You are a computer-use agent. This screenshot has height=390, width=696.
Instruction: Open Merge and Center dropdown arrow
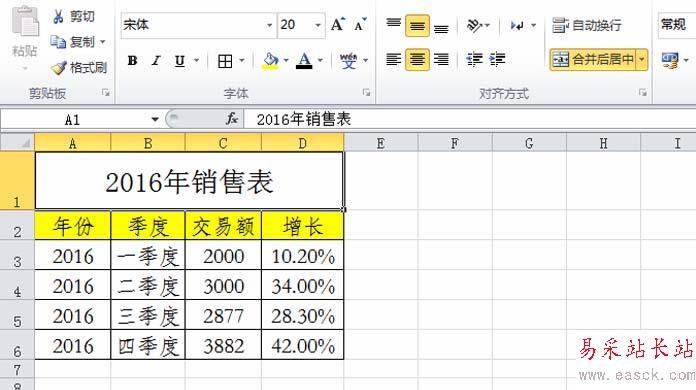[x=642, y=59]
